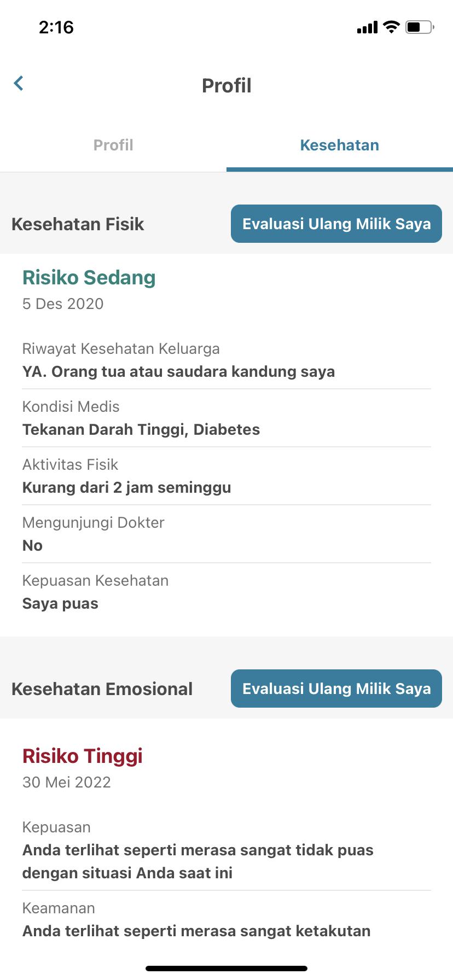
Task: Tap the 30 Mei 2022 date
Action: (x=67, y=783)
